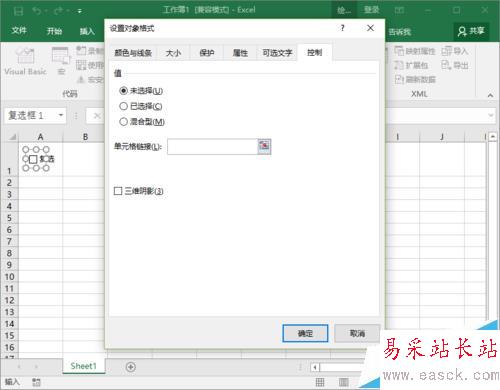
Task: Select the 已选择(C) radio button
Action: point(123,106)
